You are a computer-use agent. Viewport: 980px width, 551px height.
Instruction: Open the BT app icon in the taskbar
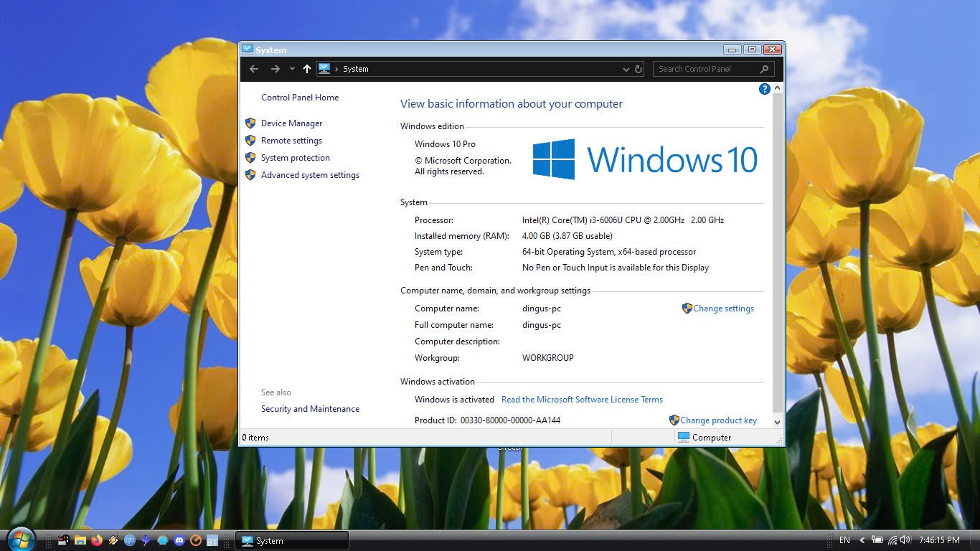tap(212, 540)
